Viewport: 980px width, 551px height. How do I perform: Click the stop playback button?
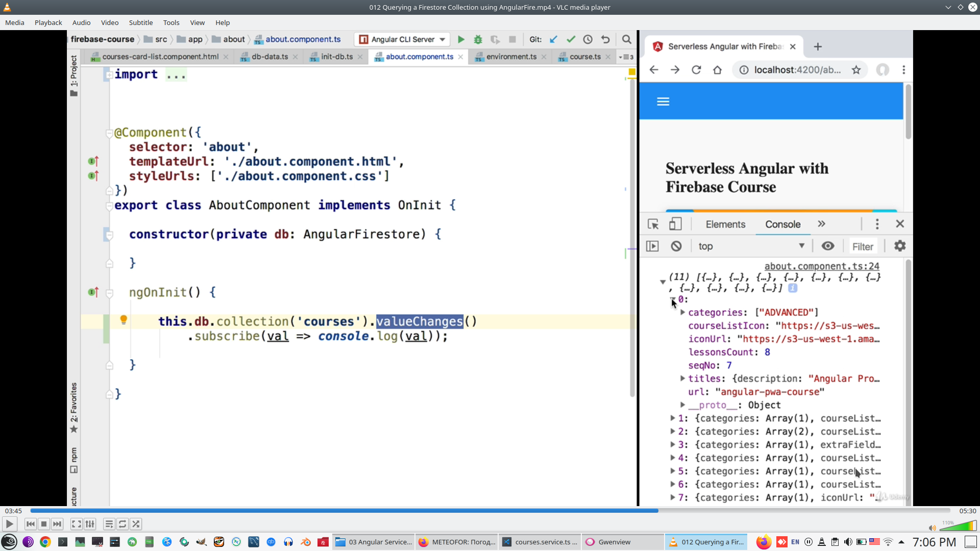44,524
